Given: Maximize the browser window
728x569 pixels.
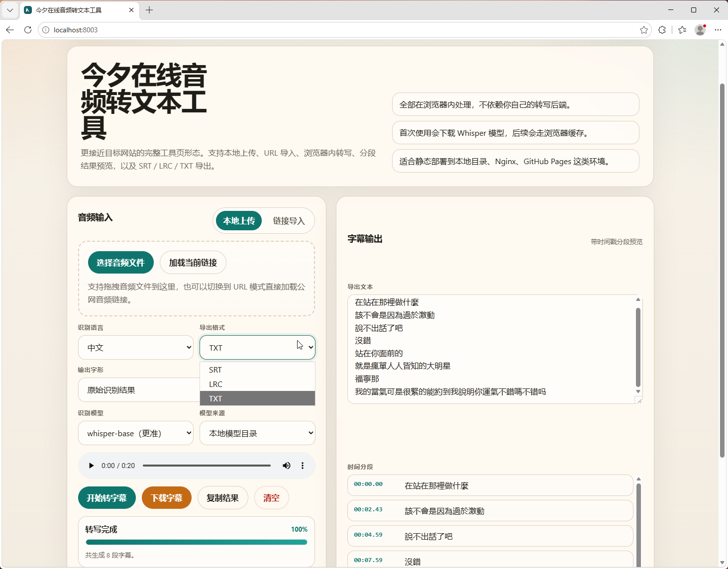Looking at the screenshot, I should (x=694, y=10).
